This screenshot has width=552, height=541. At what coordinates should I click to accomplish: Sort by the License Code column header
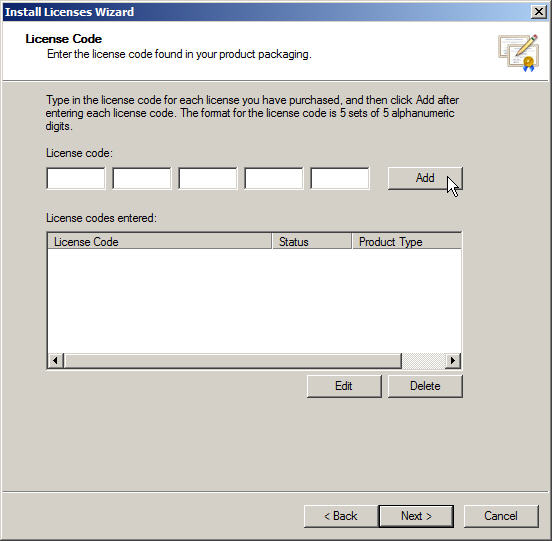pyautogui.click(x=159, y=241)
